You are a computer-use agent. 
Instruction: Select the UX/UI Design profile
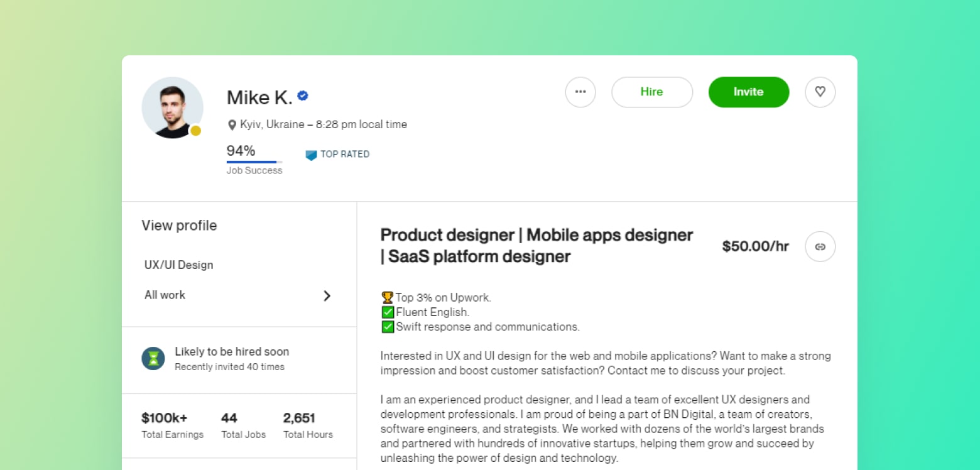point(179,265)
